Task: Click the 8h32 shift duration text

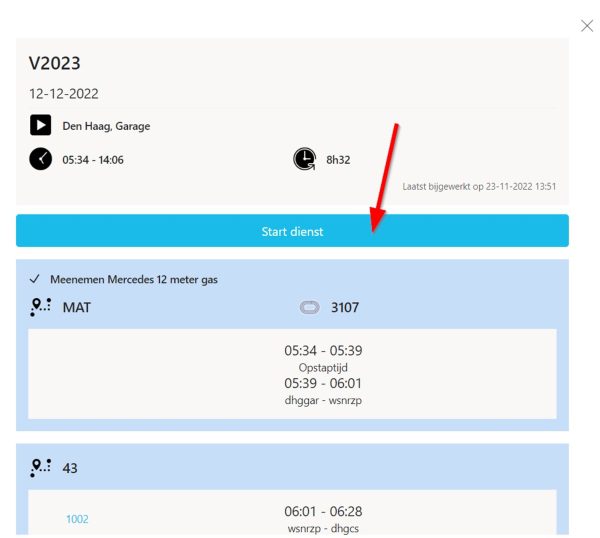Action: (338, 160)
